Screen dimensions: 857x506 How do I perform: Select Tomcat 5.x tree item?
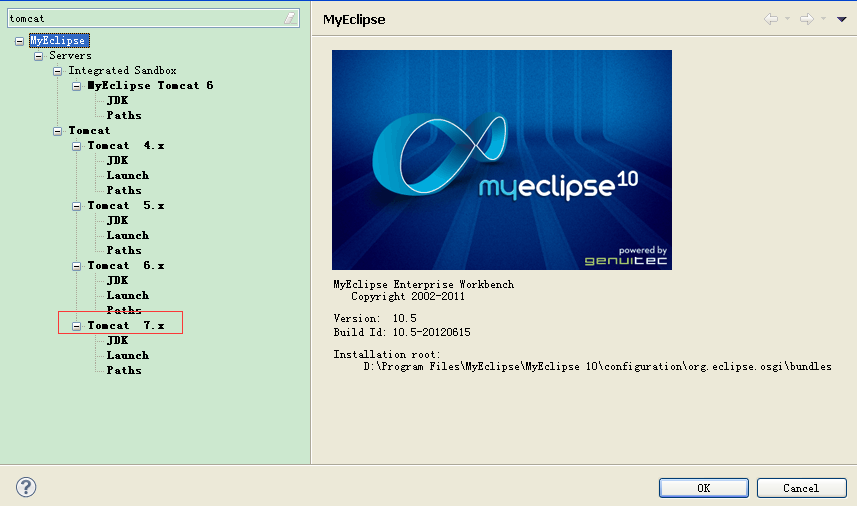pyautogui.click(x=126, y=205)
